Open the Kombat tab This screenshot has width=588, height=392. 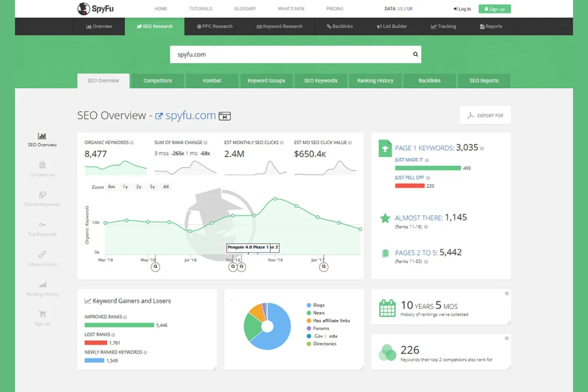[x=212, y=81]
